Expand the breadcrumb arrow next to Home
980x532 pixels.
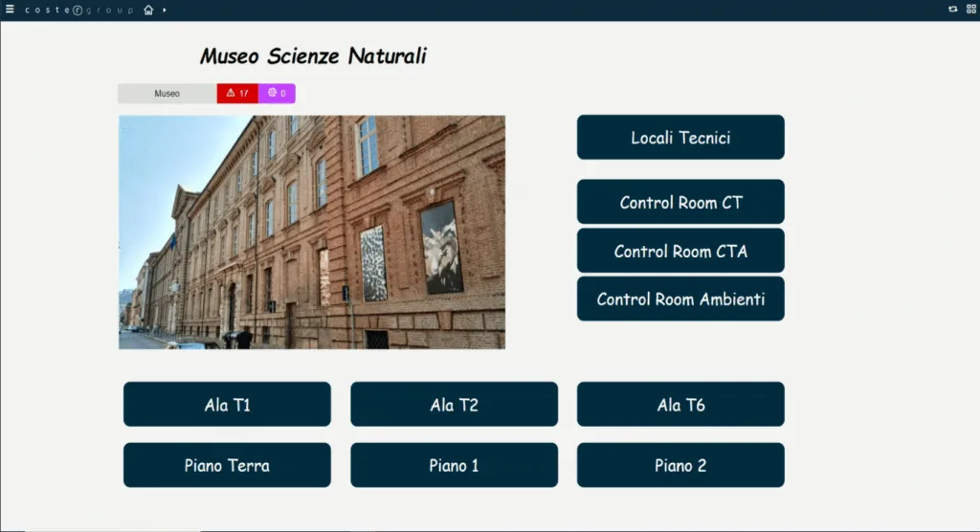click(165, 11)
